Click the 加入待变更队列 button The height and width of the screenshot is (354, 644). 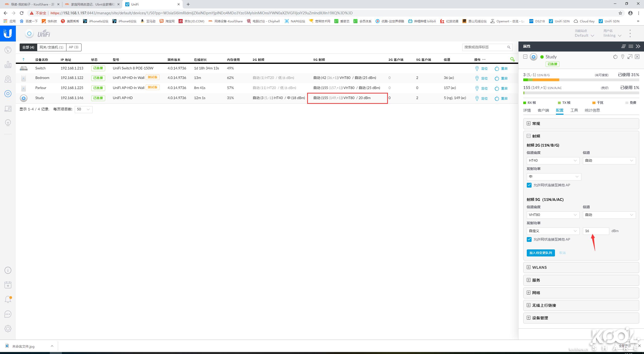click(x=541, y=253)
